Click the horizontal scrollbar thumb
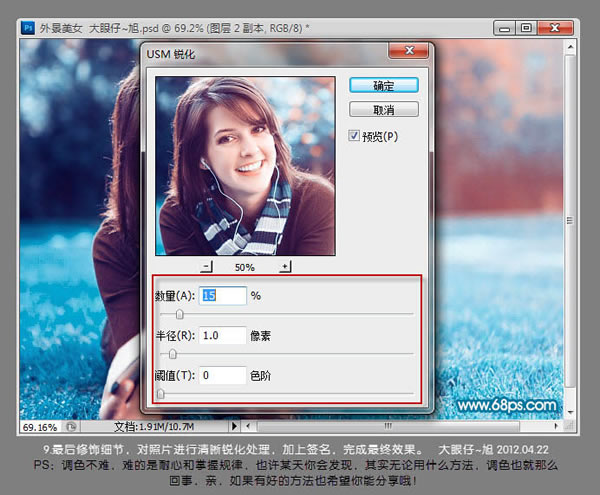 tap(388, 426)
